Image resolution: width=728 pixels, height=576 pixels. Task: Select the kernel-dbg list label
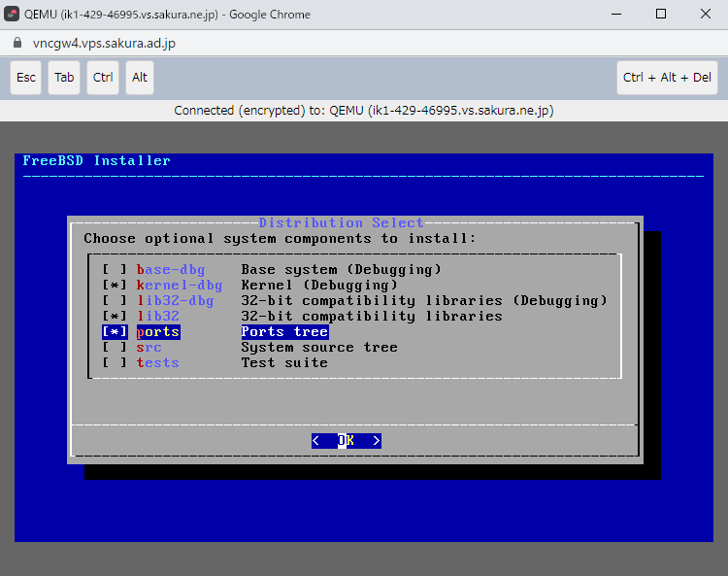(x=180, y=285)
